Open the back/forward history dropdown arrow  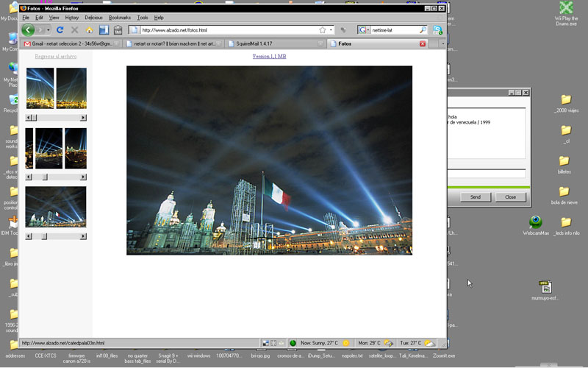(x=49, y=30)
